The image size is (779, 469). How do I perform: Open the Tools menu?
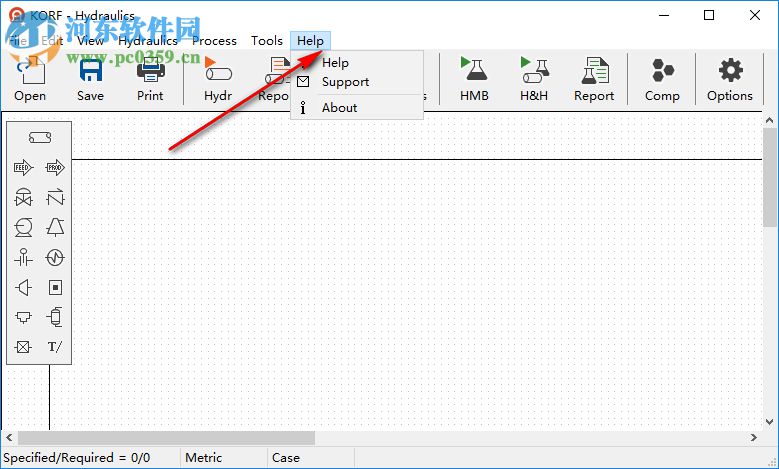[x=267, y=41]
